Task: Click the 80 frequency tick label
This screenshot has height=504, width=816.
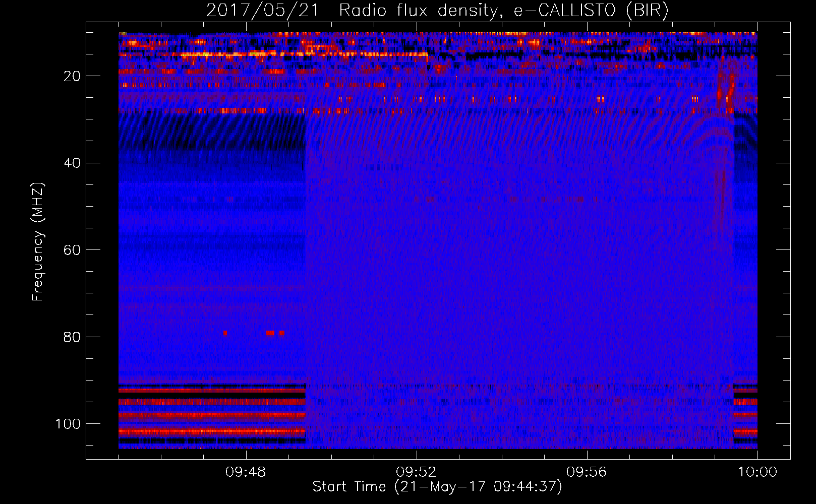Action: pos(72,337)
